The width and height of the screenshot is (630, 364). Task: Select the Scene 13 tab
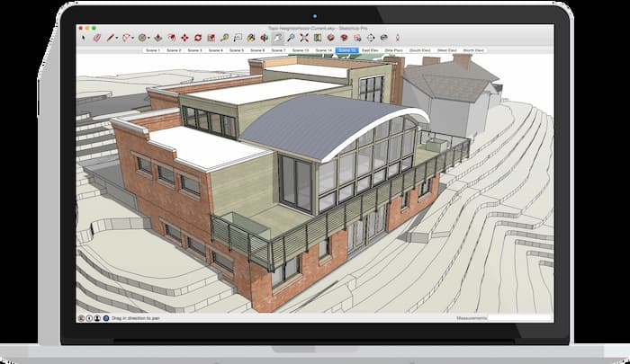301,50
